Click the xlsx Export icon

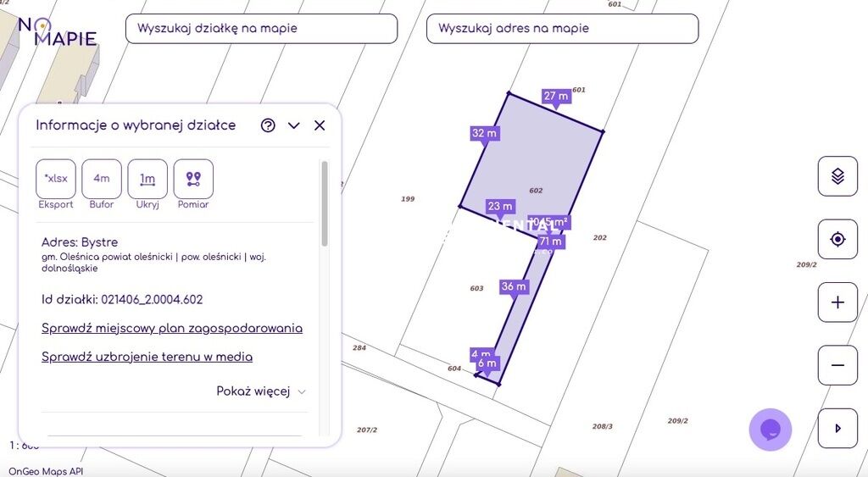[x=56, y=179]
